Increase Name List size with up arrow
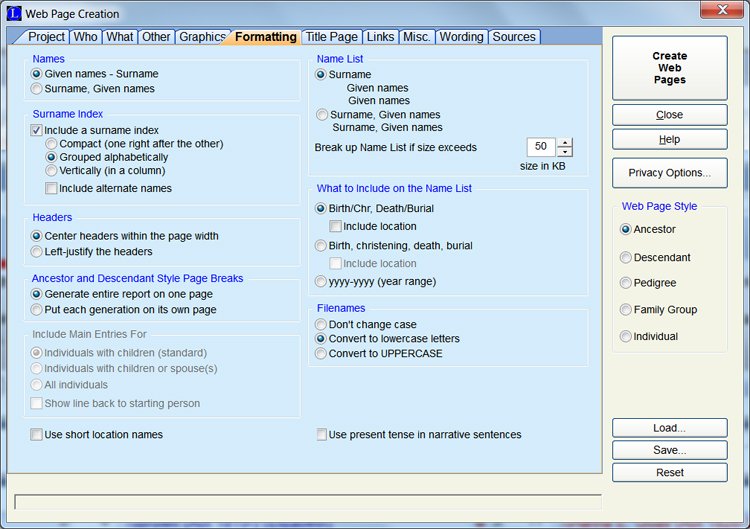Viewport: 750px width, 529px height. [x=565, y=143]
